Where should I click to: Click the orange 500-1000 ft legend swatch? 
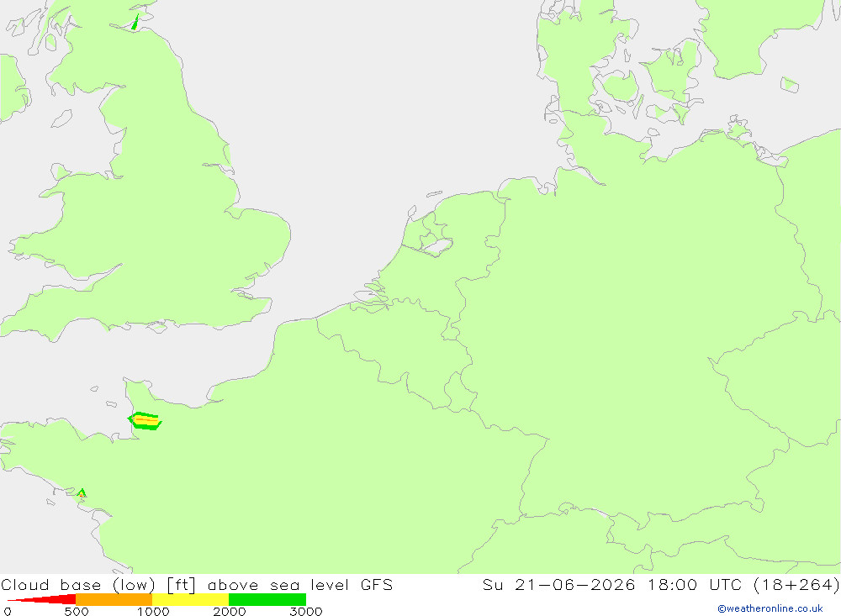[114, 599]
